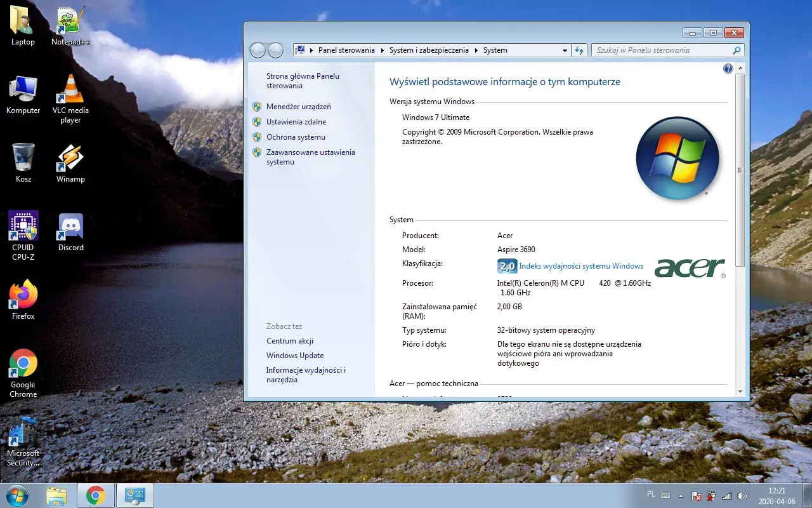Click the scrollbar down arrow

coord(740,392)
